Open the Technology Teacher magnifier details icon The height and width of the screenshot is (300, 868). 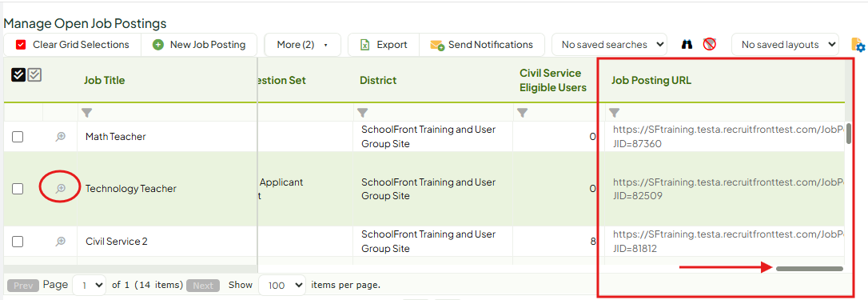pos(61,189)
